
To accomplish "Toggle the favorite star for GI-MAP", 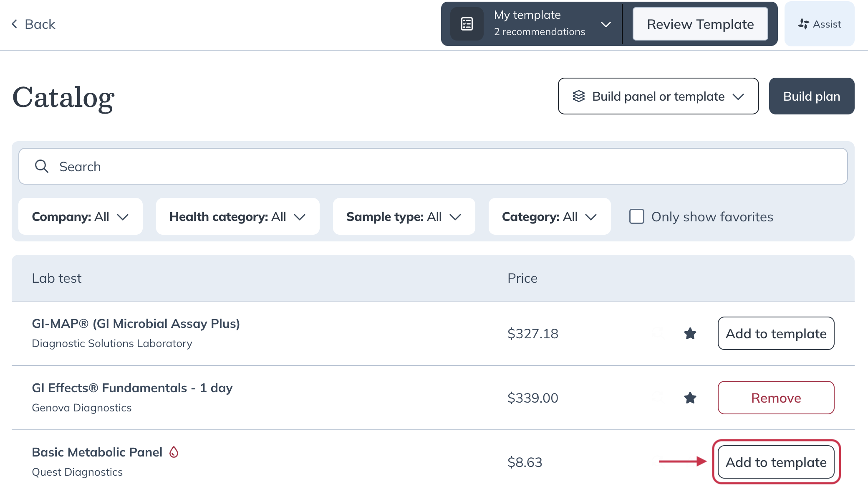I will coord(690,333).
